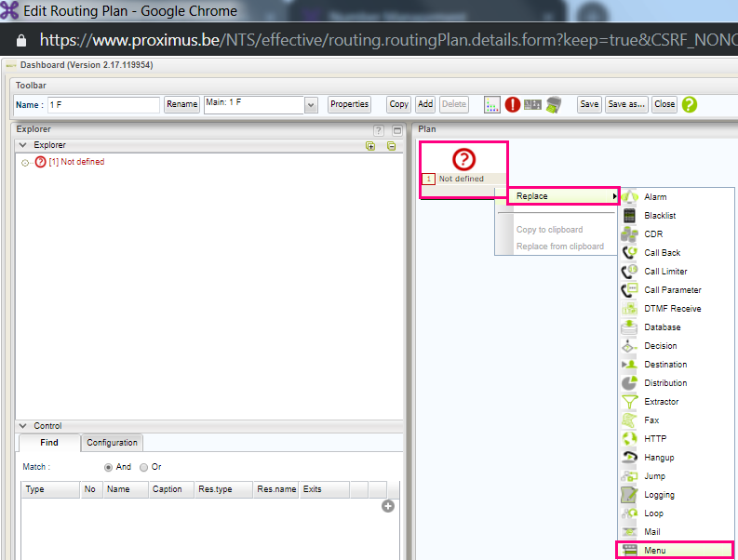Viewport: 738px width, 560px height.
Task: Click the green help question mark icon
Action: [689, 105]
